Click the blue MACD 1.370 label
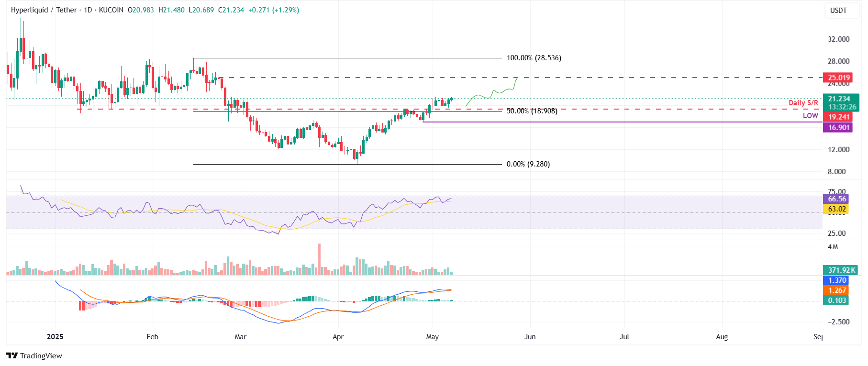Viewport: 868px width, 366px height. [837, 280]
